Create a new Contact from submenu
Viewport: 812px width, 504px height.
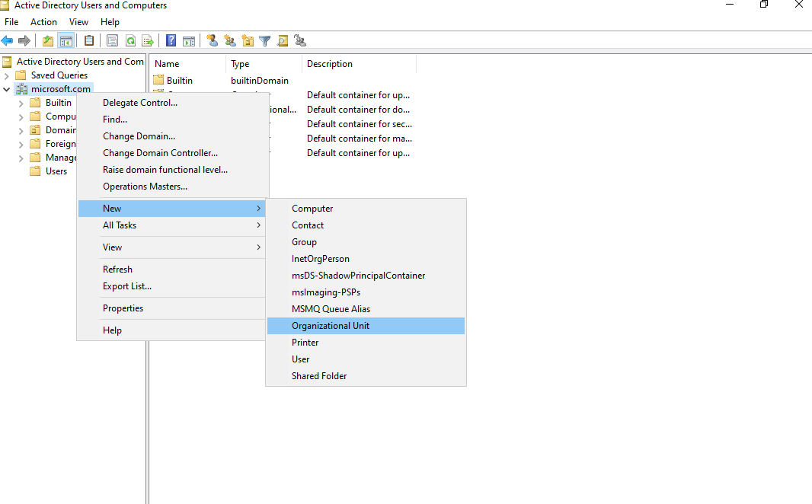coord(366,225)
